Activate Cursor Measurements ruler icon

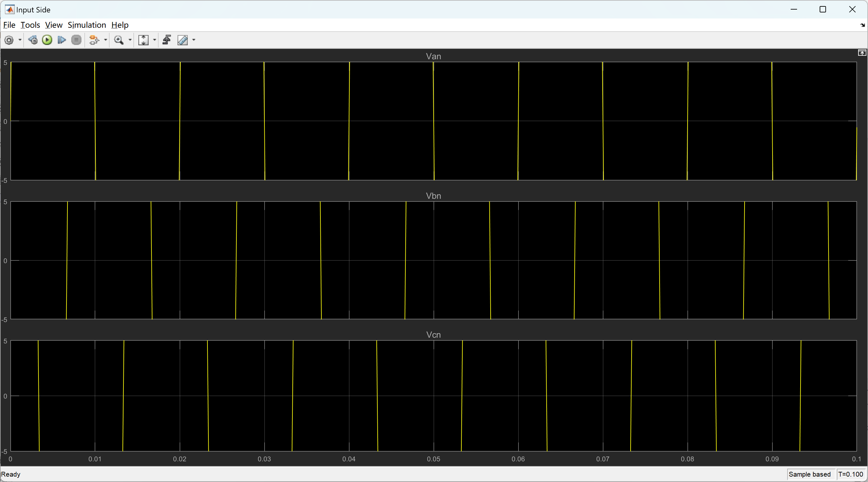click(183, 40)
